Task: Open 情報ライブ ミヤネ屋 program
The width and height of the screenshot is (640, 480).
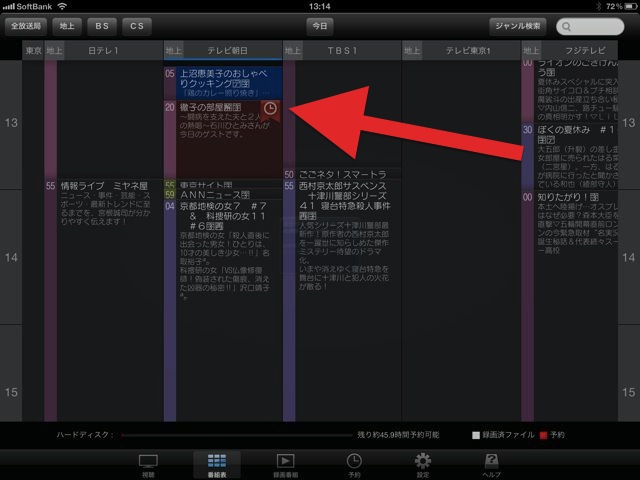Action: pyautogui.click(x=104, y=300)
